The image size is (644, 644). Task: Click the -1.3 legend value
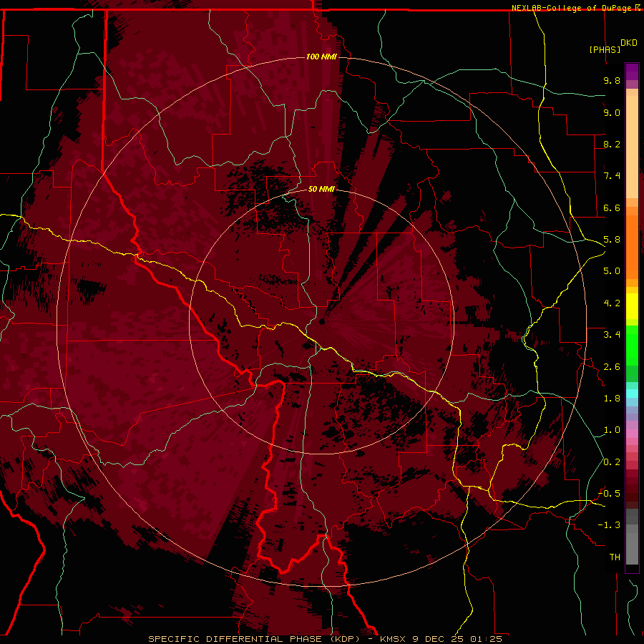point(609,525)
